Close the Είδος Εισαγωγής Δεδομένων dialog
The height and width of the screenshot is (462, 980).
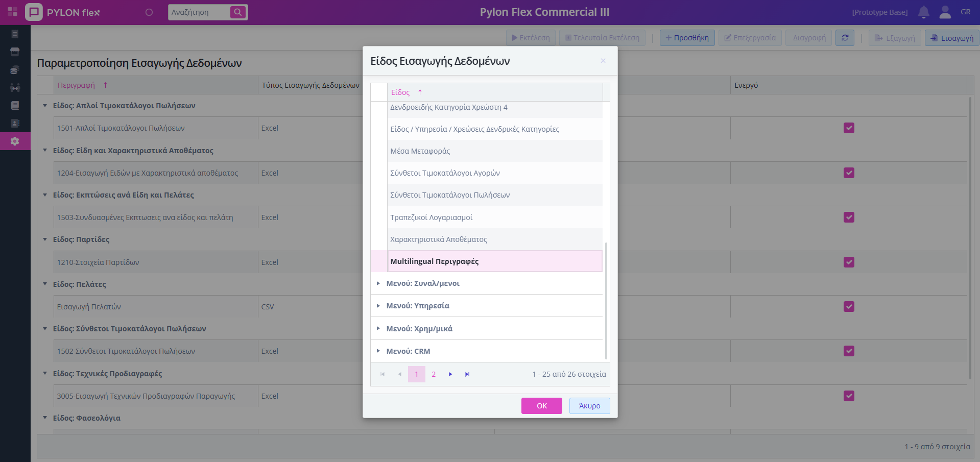(x=603, y=61)
